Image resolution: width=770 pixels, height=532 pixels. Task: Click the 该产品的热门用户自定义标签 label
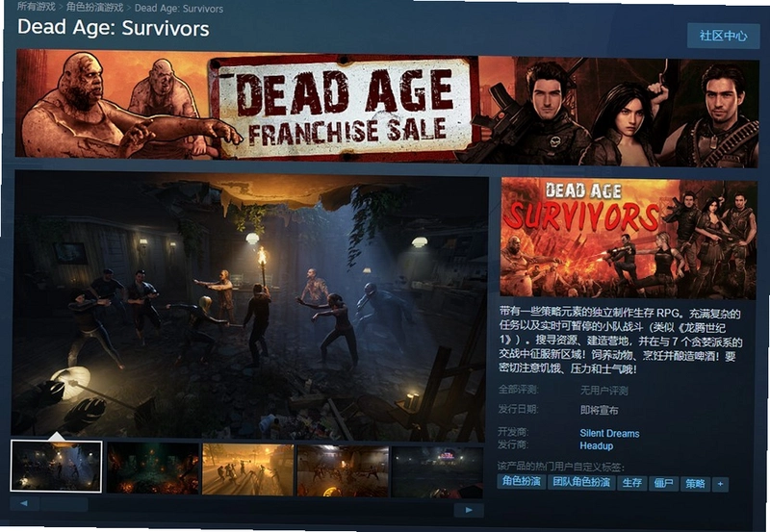(561, 467)
